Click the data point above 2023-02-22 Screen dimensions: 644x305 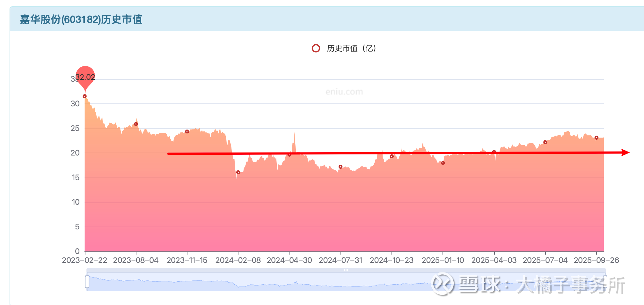pyautogui.click(x=84, y=96)
